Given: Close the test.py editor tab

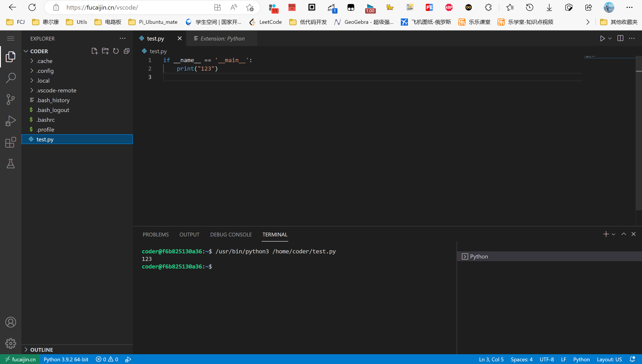Looking at the screenshot, I should [x=179, y=38].
